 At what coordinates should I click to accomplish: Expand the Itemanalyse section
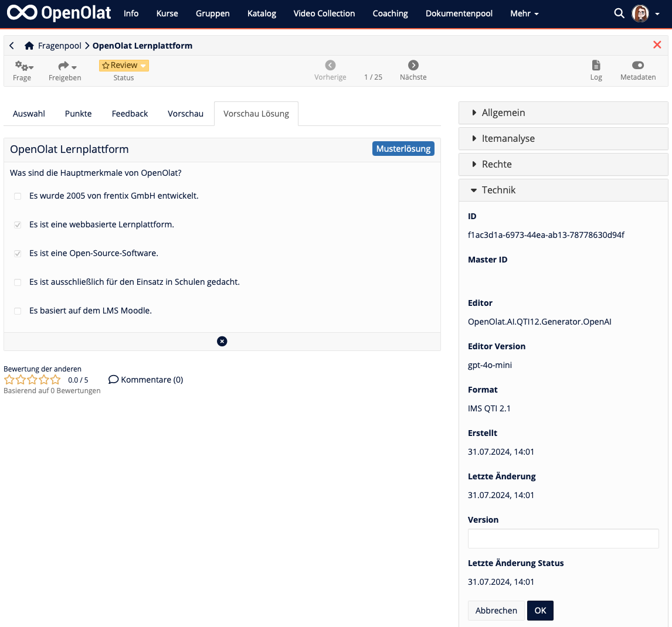(x=508, y=138)
